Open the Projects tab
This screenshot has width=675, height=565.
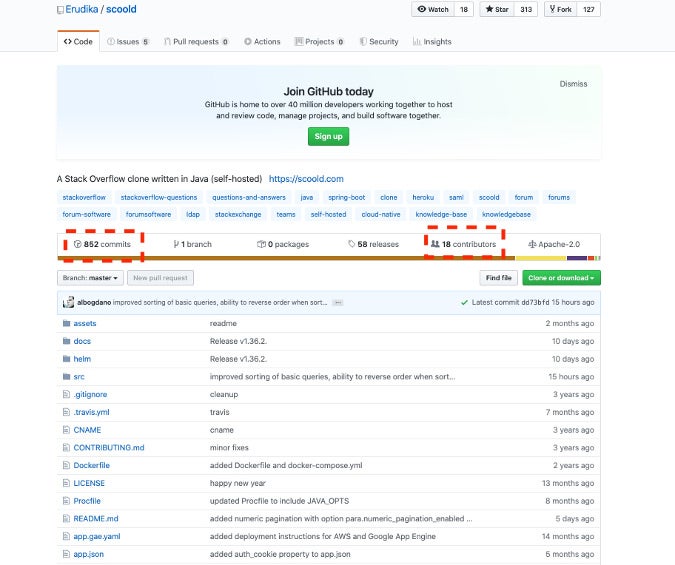[319, 41]
